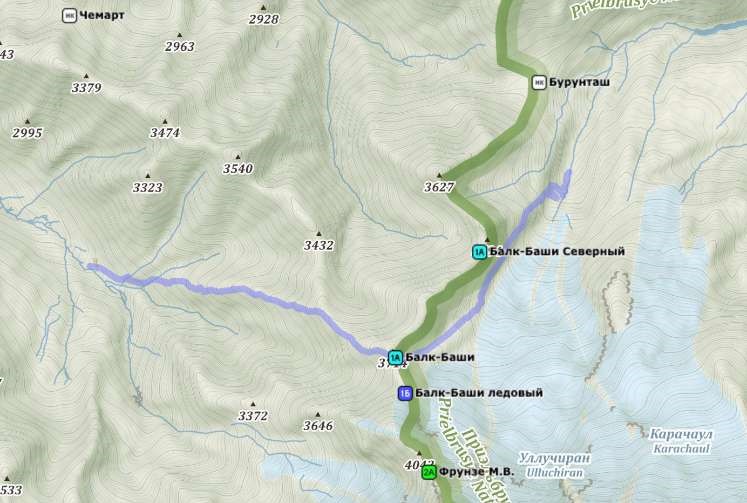
Task: Click the Чемарт pass marker icon
Action: [70, 16]
